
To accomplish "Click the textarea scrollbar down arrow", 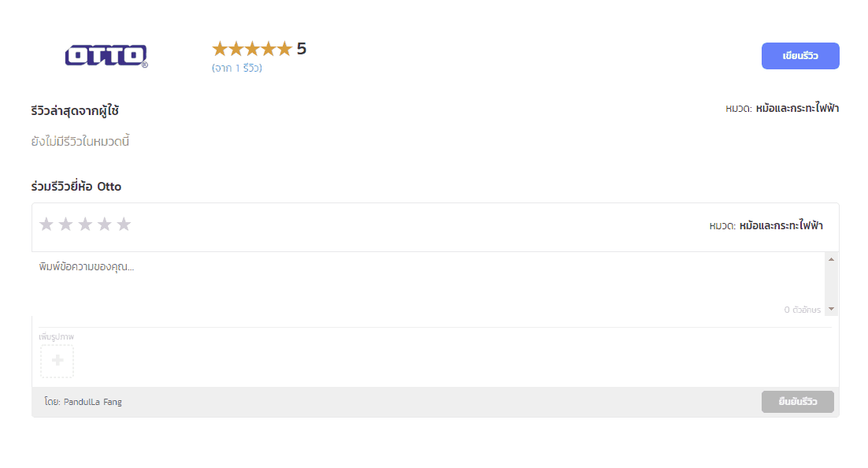I will point(831,309).
